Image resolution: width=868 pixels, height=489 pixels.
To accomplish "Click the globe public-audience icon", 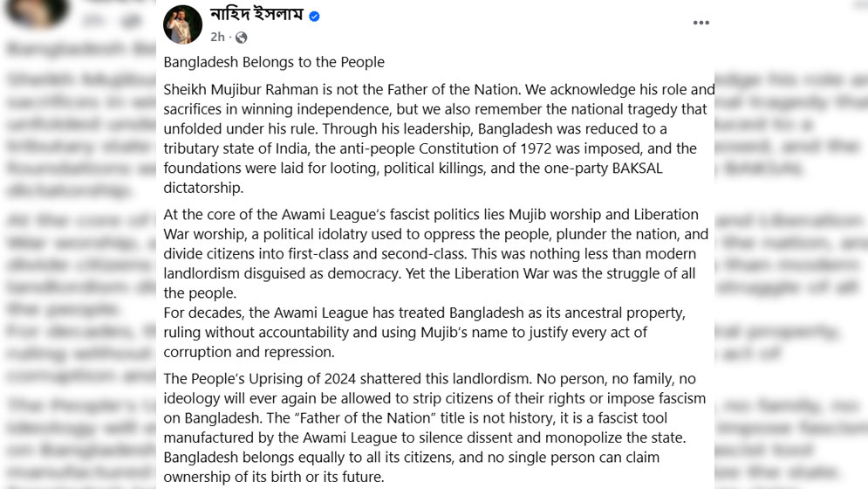I will (241, 38).
